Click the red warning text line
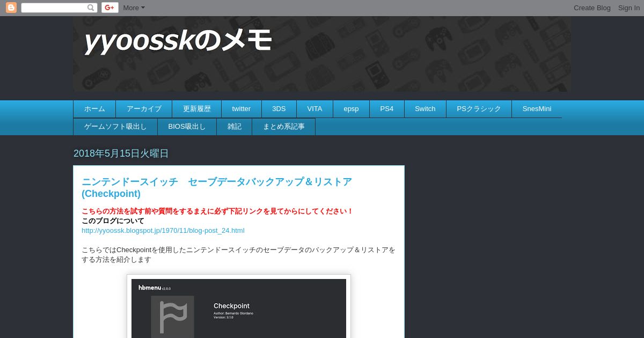Image resolution: width=644 pixels, height=338 pixels. [x=217, y=211]
